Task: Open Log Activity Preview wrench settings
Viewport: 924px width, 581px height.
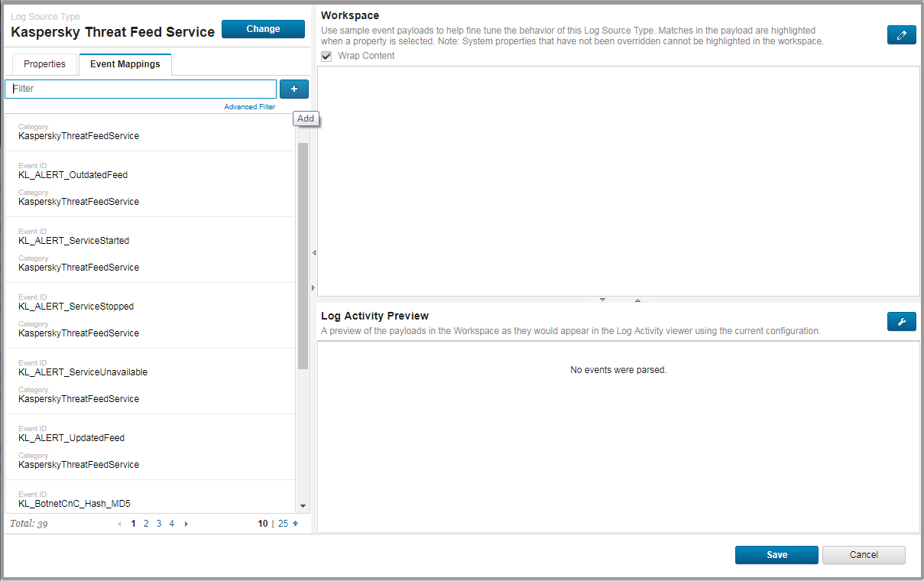Action: tap(902, 321)
